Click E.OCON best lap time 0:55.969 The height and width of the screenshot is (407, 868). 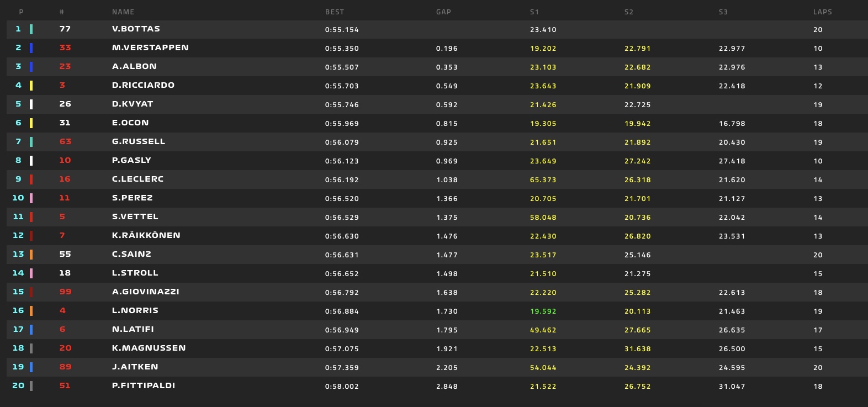[342, 124]
